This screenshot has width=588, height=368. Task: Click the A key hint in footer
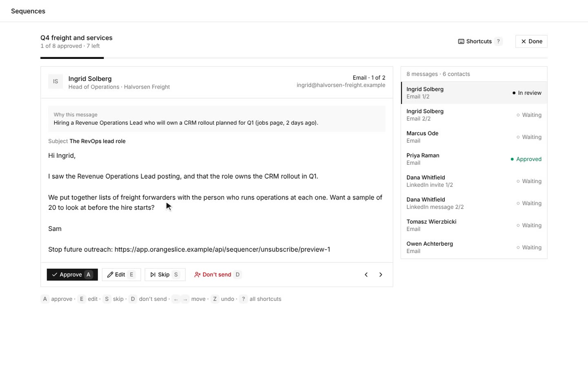(x=45, y=299)
